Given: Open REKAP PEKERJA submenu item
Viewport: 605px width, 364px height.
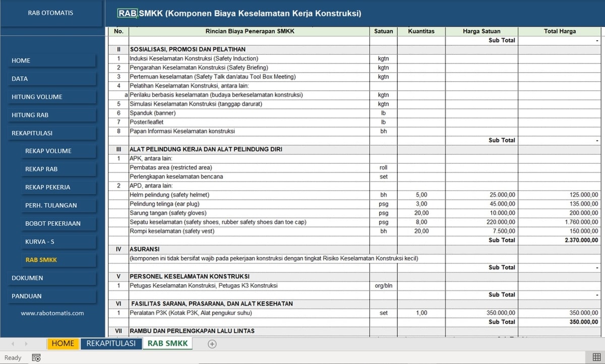Looking at the screenshot, I should (x=58, y=187).
